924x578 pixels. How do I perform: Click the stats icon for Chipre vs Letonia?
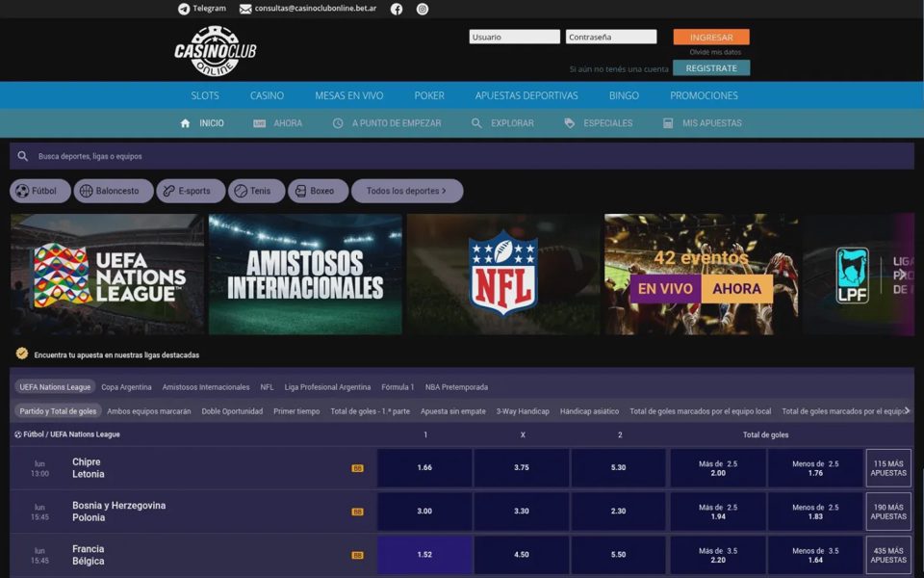[x=357, y=468]
